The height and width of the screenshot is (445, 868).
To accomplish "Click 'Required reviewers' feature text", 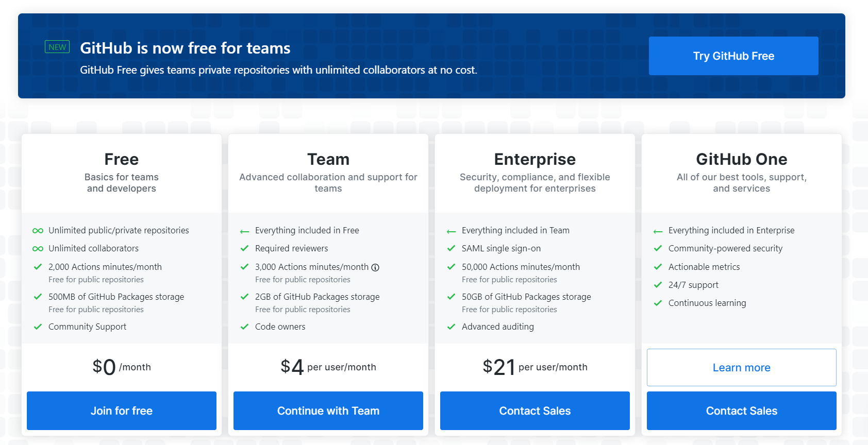I will pyautogui.click(x=291, y=248).
